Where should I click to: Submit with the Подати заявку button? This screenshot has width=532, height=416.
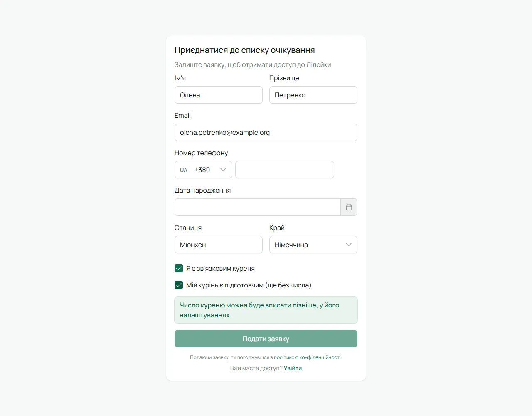click(266, 339)
